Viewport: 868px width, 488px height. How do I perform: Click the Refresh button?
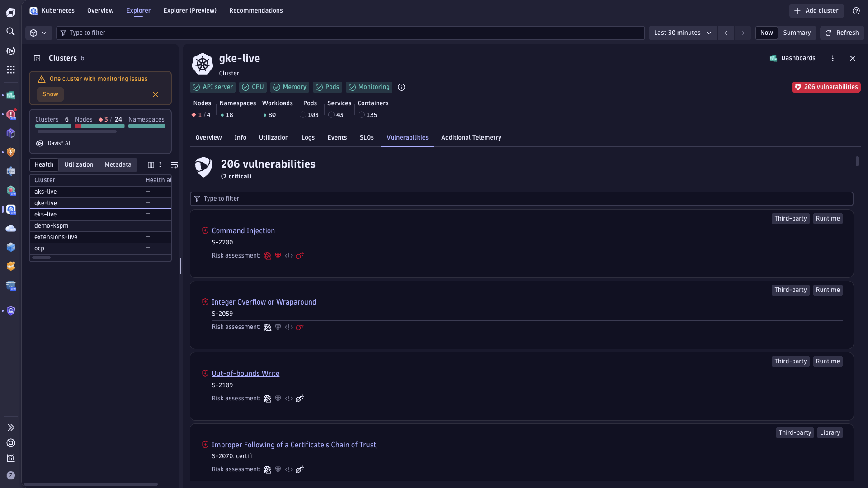pyautogui.click(x=842, y=33)
